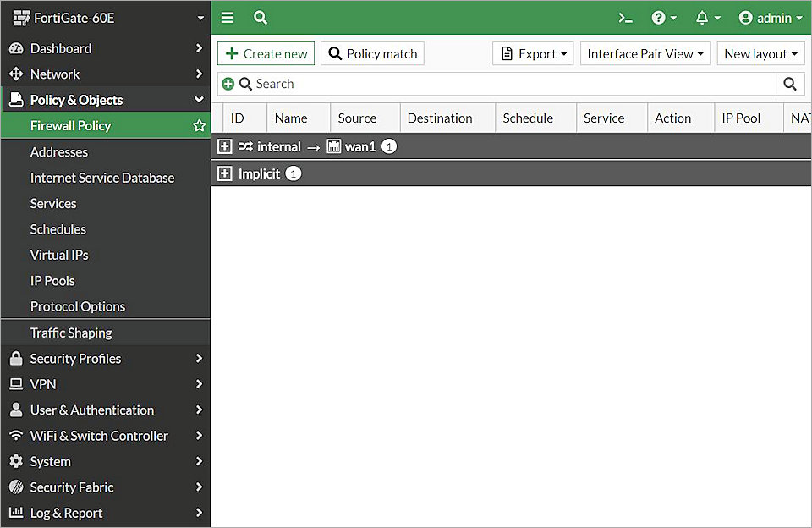This screenshot has width=812, height=528.
Task: Select Virtual IPs in sidebar menu
Action: click(x=59, y=255)
